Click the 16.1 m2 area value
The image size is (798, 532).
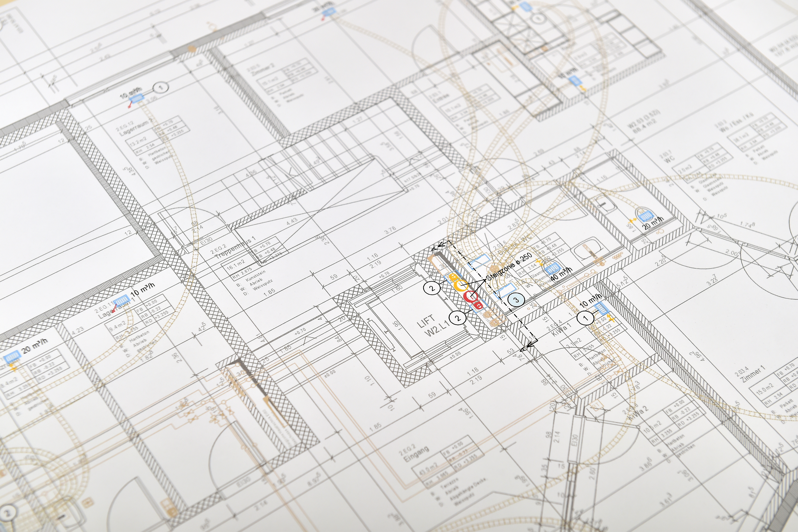tap(236, 265)
